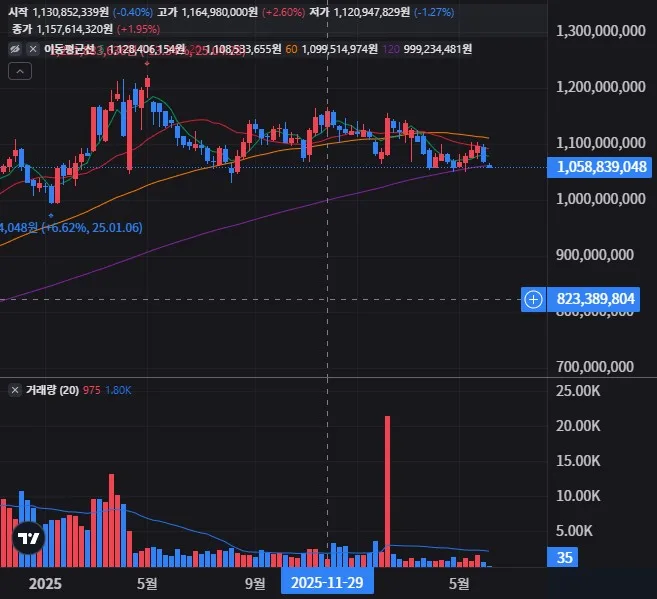Screen dimensions: 657x599
Task: Click the plus icon beside 823,389,804
Action: click(533, 300)
